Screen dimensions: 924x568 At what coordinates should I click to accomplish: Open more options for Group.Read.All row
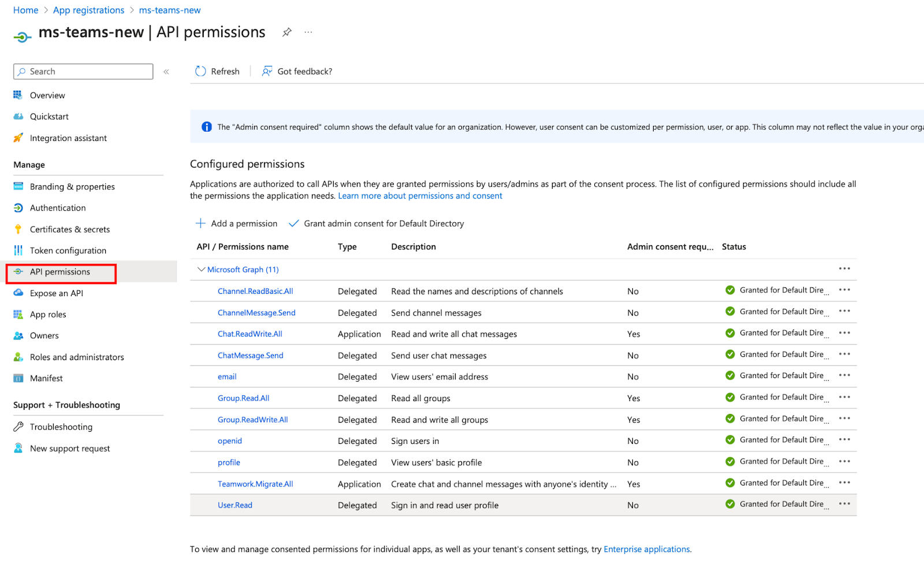tap(844, 397)
